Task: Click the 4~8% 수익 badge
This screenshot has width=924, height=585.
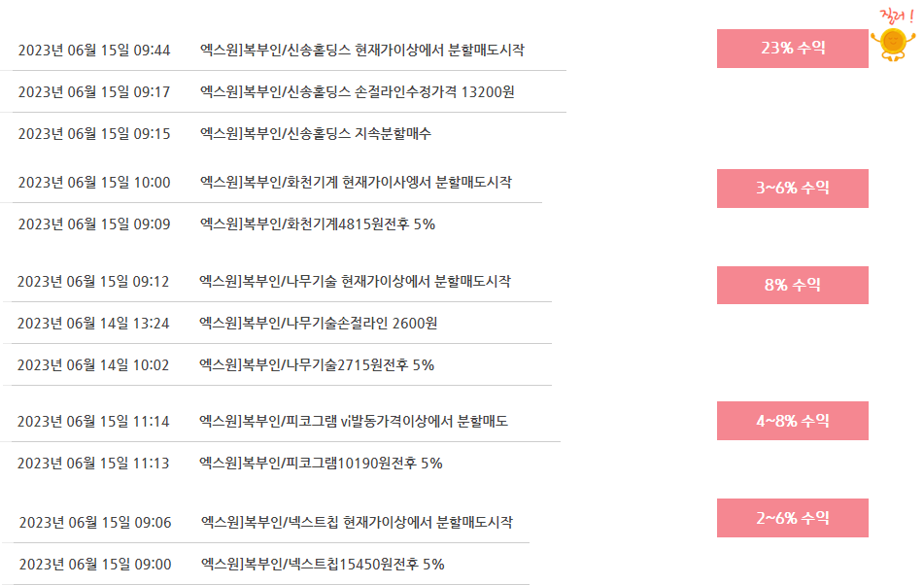Action: point(793,421)
